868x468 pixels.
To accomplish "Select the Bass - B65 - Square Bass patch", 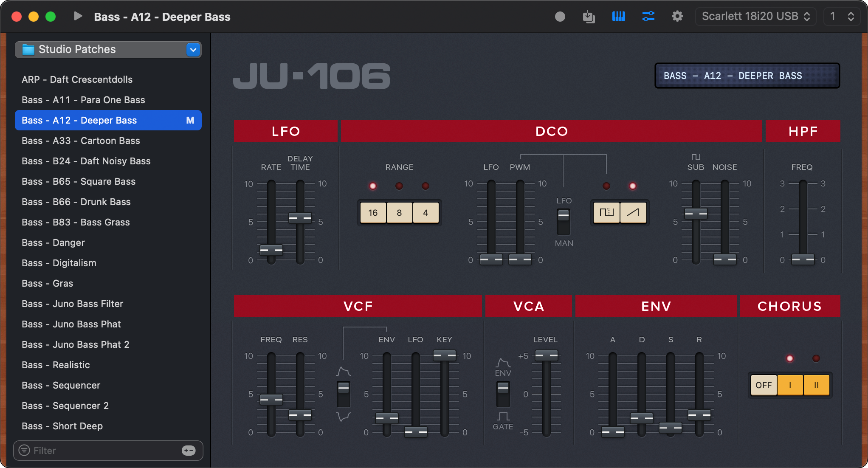I will [x=79, y=181].
